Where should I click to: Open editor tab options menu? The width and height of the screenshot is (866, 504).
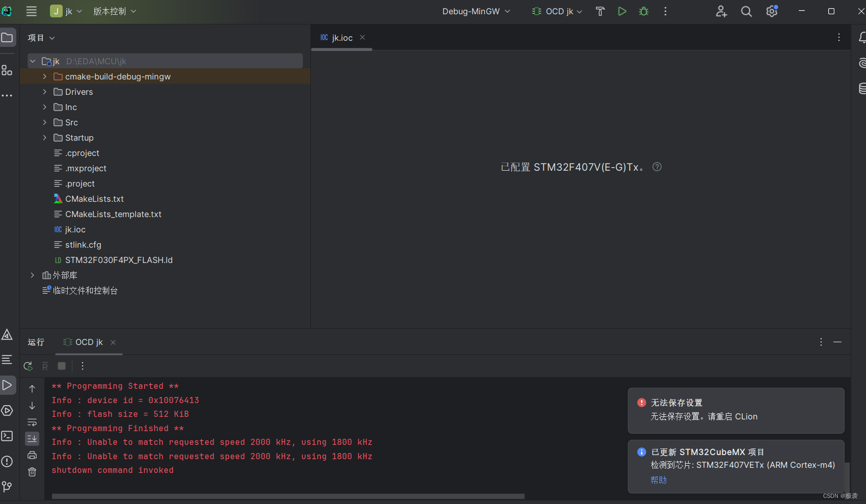click(838, 37)
